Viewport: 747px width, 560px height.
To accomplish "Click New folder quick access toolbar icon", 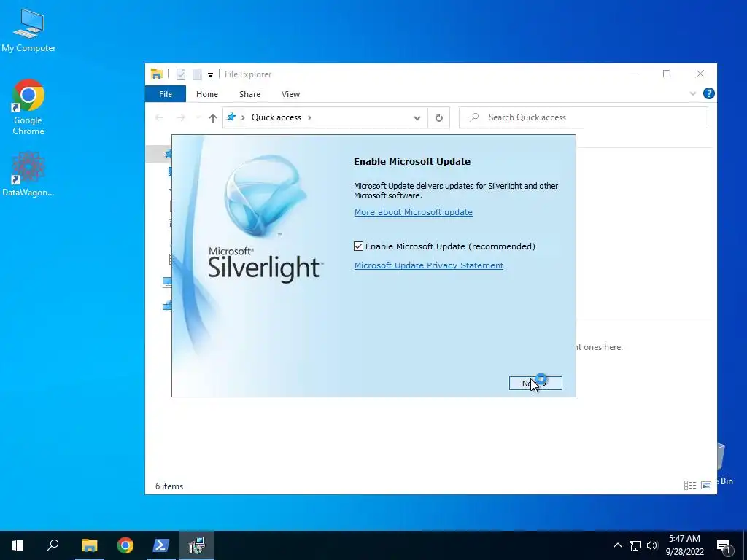I will click(x=197, y=74).
